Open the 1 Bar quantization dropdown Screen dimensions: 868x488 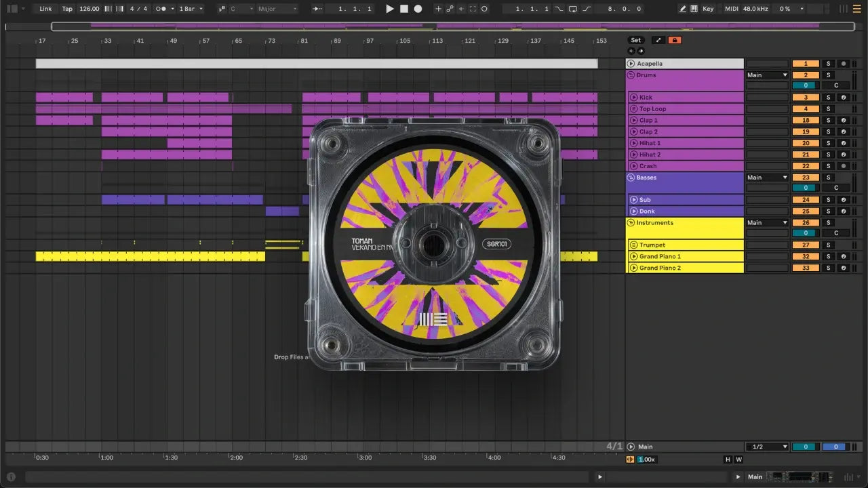click(191, 9)
